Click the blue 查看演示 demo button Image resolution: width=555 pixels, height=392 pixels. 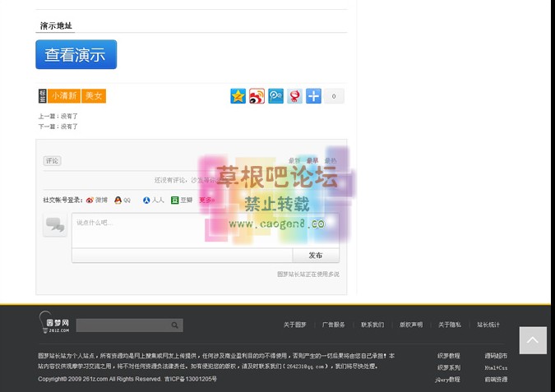click(x=76, y=54)
